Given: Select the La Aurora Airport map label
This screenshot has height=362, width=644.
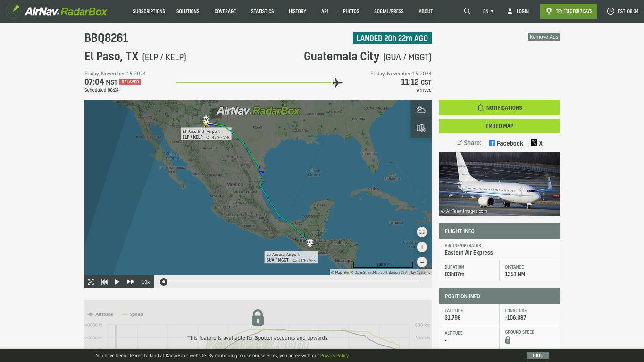Looking at the screenshot, I should coord(291,257).
